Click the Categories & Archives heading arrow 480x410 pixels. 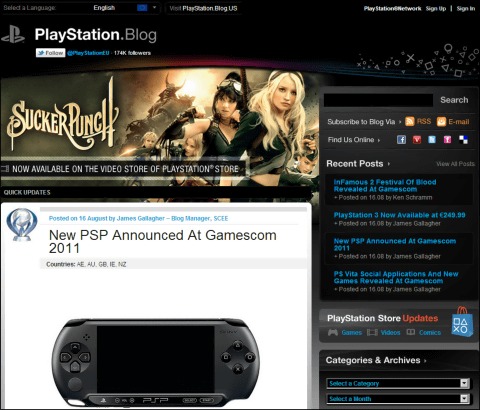pos(425,361)
